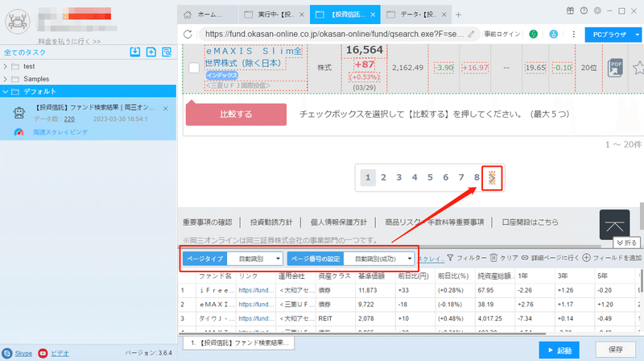Select the bottom ファンド検索結果 sheet tab
The image size is (644, 361).
pyautogui.click(x=238, y=342)
